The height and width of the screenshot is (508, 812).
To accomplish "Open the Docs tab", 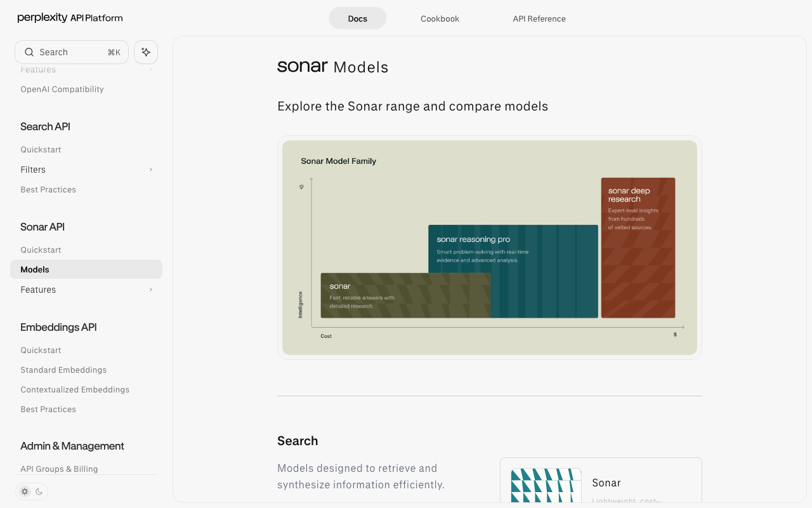I will coord(358,18).
